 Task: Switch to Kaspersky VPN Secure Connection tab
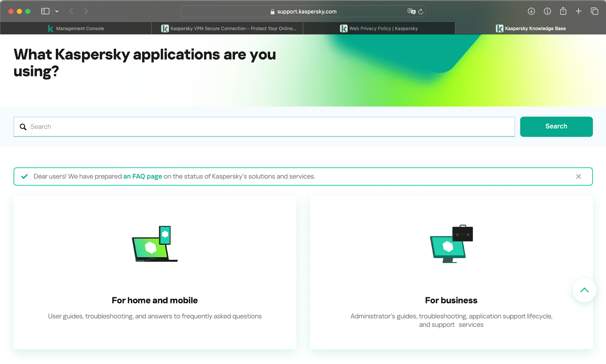[x=227, y=28]
